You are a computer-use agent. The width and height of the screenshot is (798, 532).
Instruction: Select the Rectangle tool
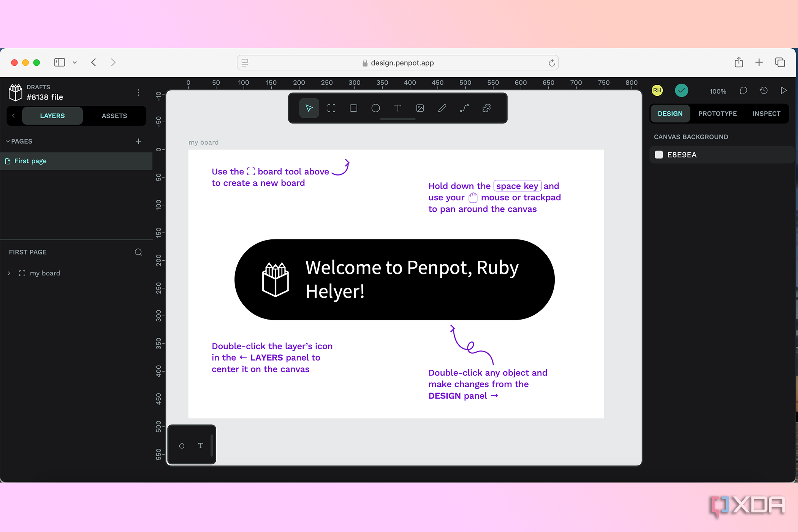pos(353,108)
